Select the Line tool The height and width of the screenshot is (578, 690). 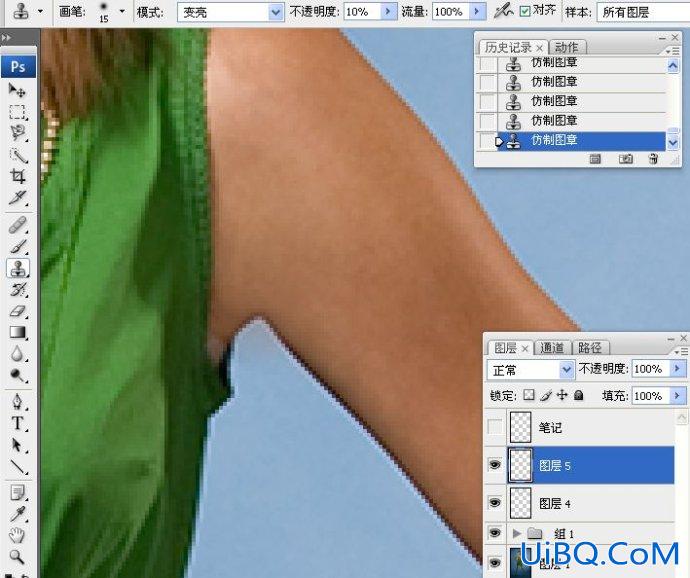click(17, 467)
